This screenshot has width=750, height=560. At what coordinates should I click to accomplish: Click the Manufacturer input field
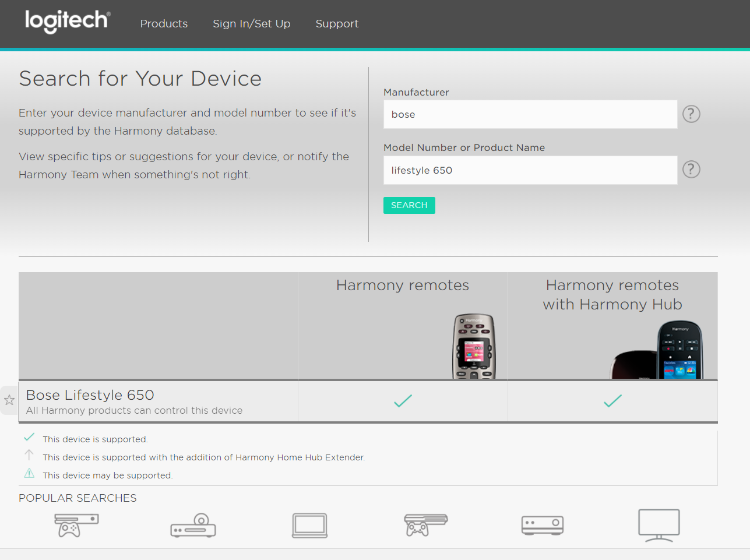pyautogui.click(x=530, y=114)
